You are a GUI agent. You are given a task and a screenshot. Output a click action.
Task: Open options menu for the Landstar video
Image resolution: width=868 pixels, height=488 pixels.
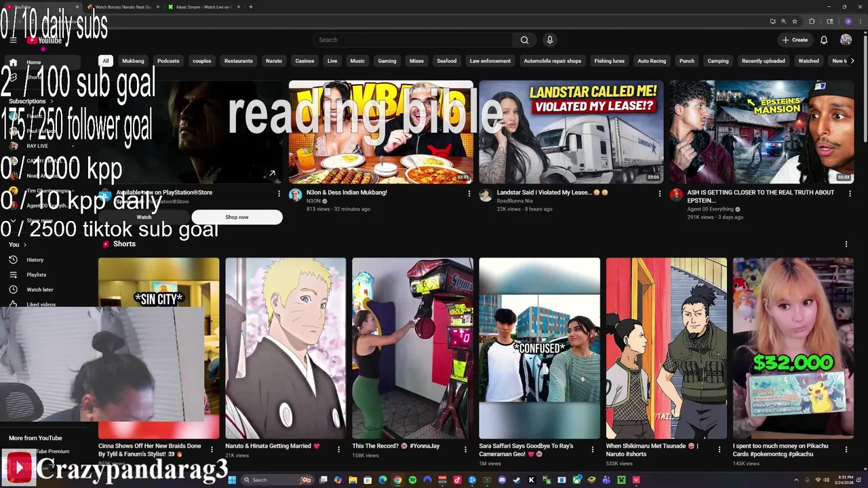click(x=660, y=193)
